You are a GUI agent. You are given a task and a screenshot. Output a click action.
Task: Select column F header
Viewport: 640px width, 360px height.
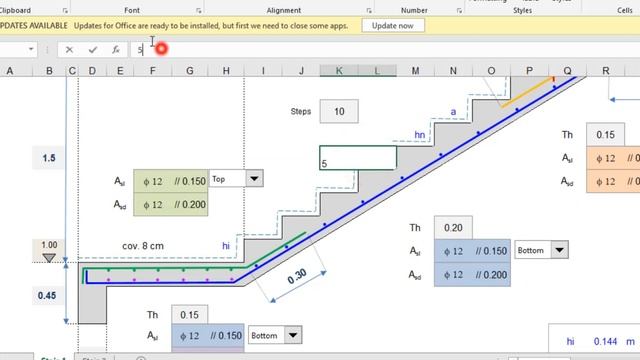pos(153,71)
